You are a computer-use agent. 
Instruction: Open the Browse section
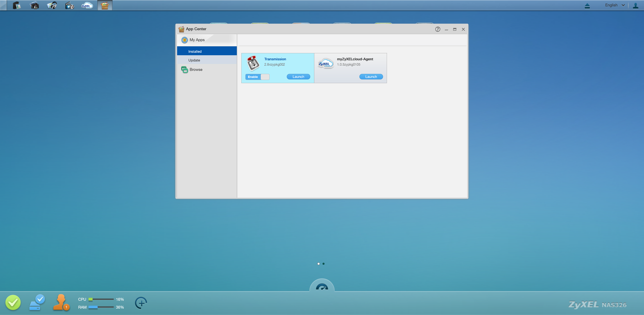pos(207,69)
